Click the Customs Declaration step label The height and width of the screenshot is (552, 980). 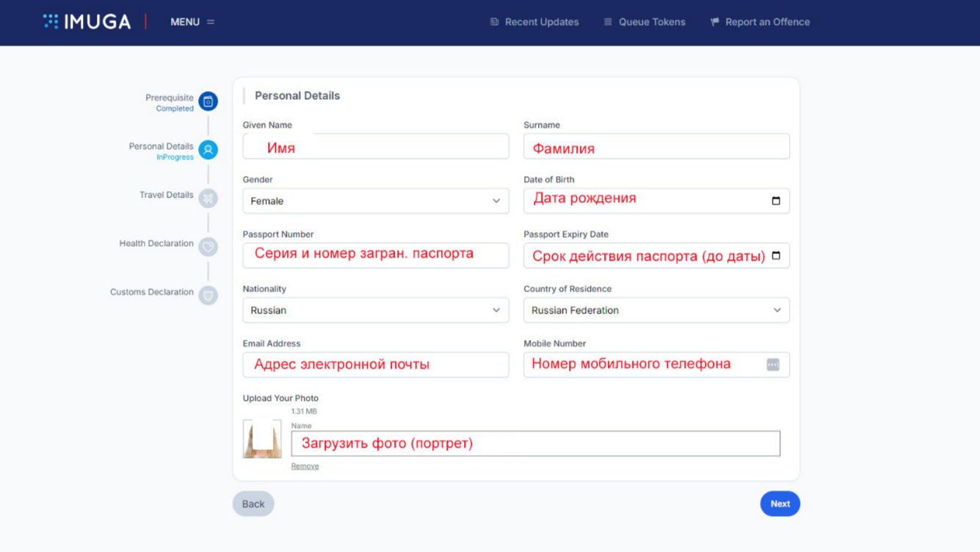pos(152,292)
